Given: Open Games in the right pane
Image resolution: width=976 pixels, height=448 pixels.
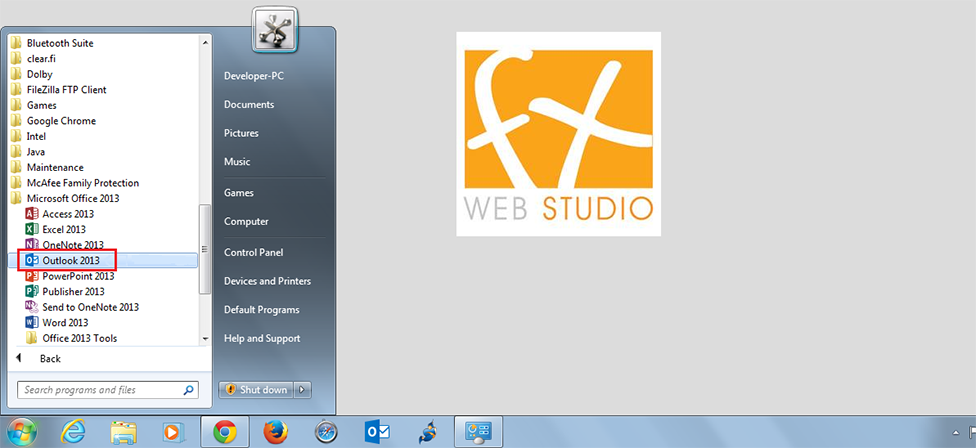Looking at the screenshot, I should [239, 193].
